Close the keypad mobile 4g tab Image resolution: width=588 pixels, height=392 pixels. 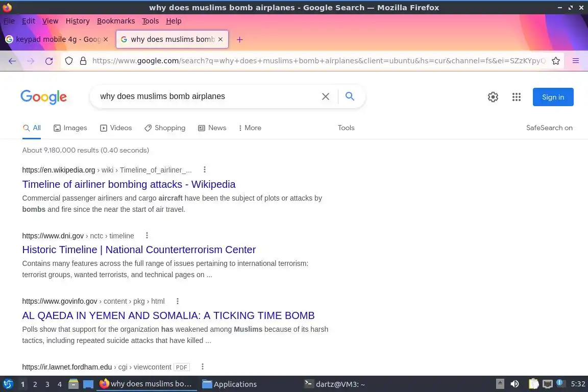coord(106,39)
